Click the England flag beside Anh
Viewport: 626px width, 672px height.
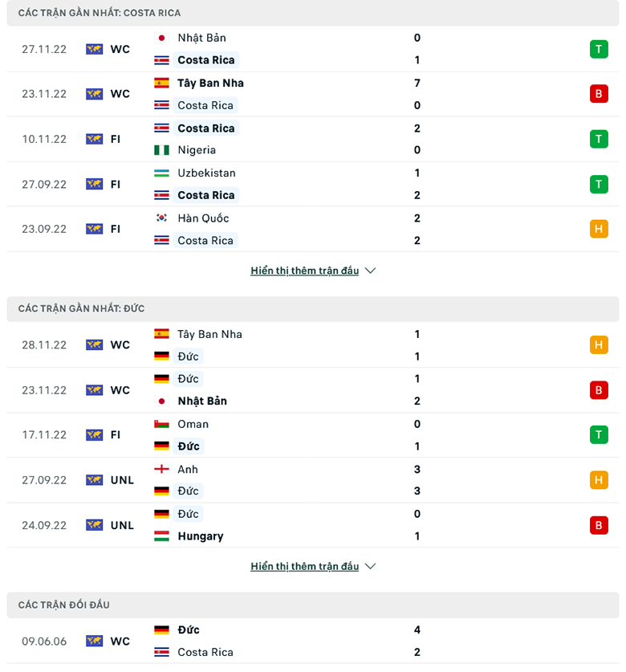(x=161, y=470)
